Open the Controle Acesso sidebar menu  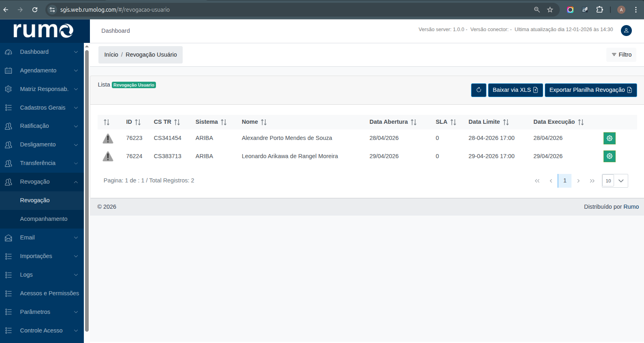tap(42, 331)
